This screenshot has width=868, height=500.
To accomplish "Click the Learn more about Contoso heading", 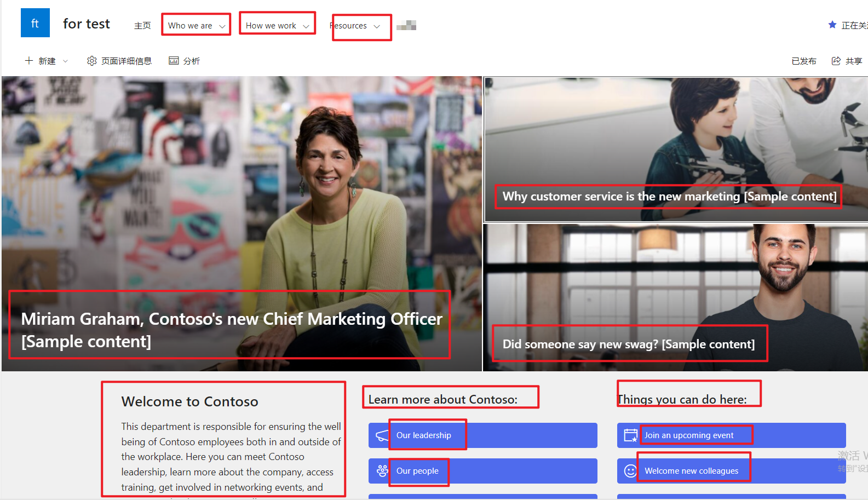I will point(442,399).
